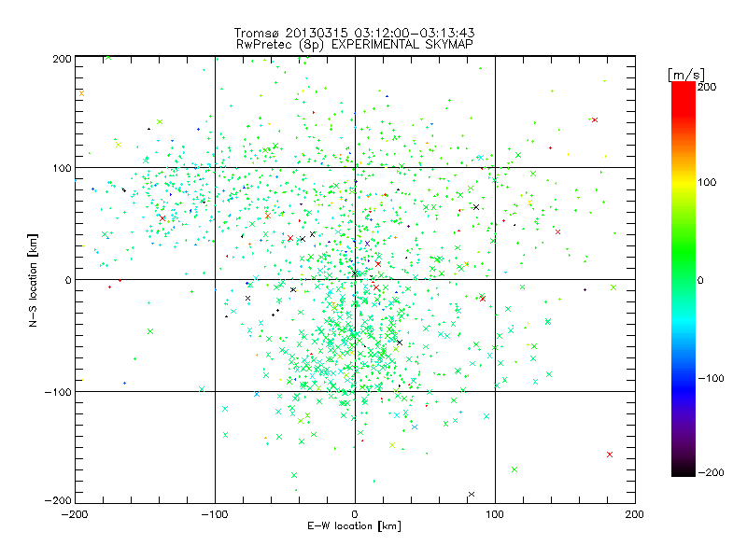Click the colorbar scale label "-200"

coord(711,472)
